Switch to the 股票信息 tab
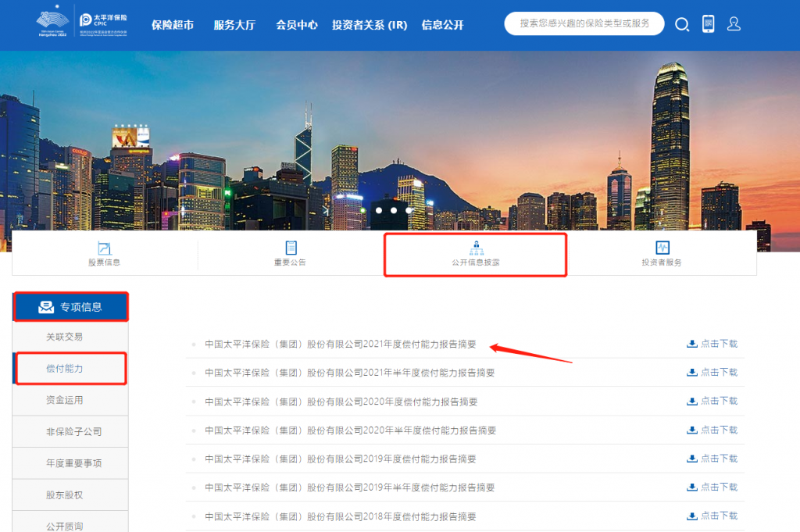Image resolution: width=800 pixels, height=532 pixels. pyautogui.click(x=105, y=253)
